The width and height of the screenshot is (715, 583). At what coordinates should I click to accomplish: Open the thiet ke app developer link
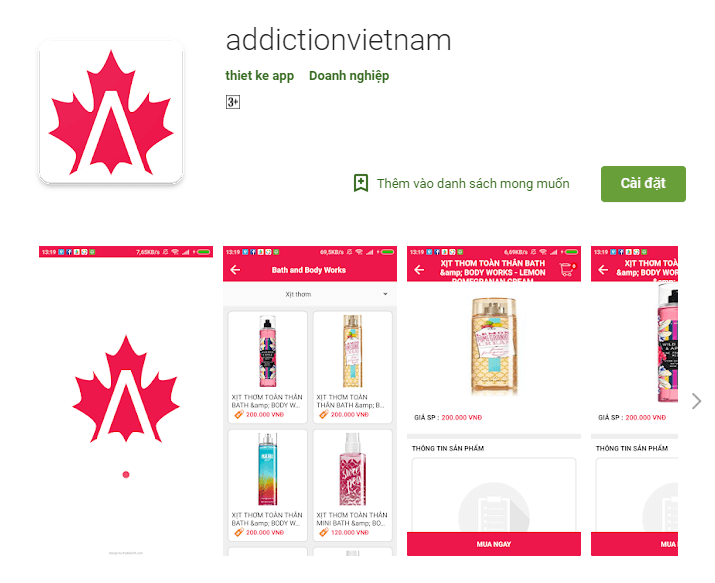pyautogui.click(x=259, y=76)
